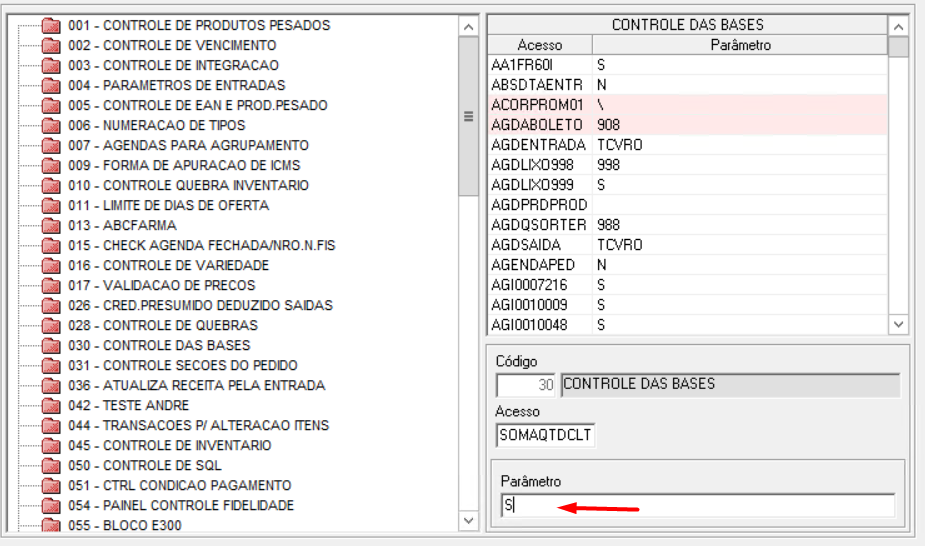925x546 pixels.
Task: Click folder icon of 004 - PARAMETROS DE ENTRADAS
Action: (x=51, y=85)
